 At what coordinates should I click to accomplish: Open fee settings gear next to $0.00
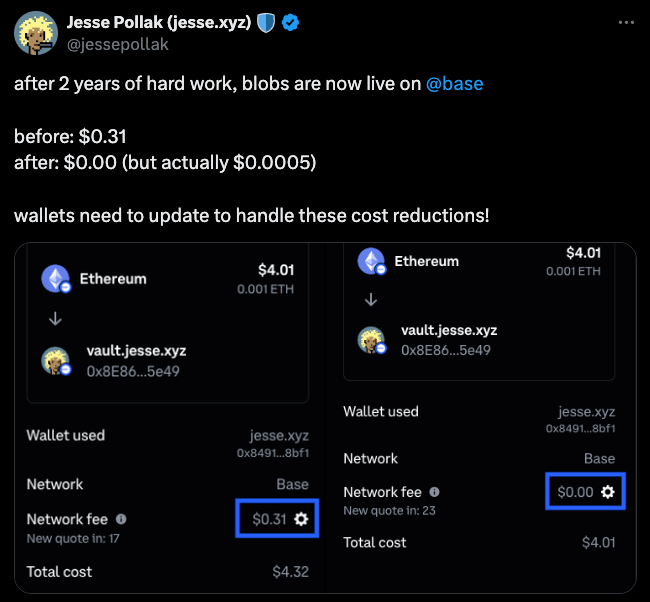coord(608,491)
